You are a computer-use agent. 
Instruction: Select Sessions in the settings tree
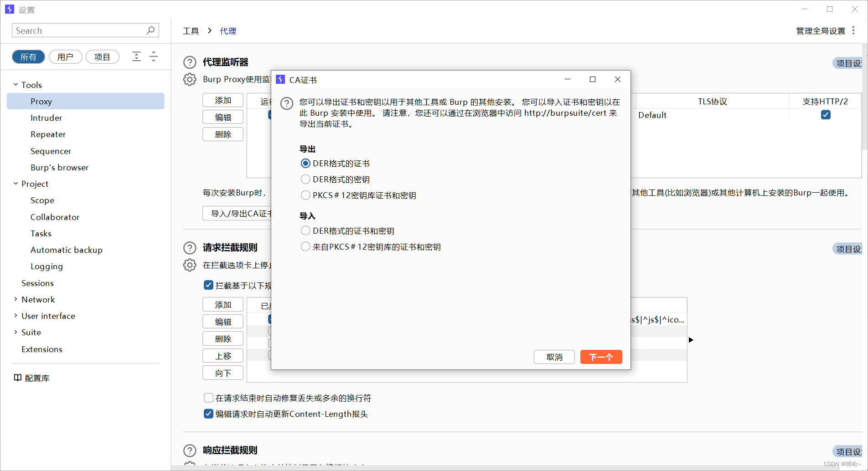click(37, 283)
